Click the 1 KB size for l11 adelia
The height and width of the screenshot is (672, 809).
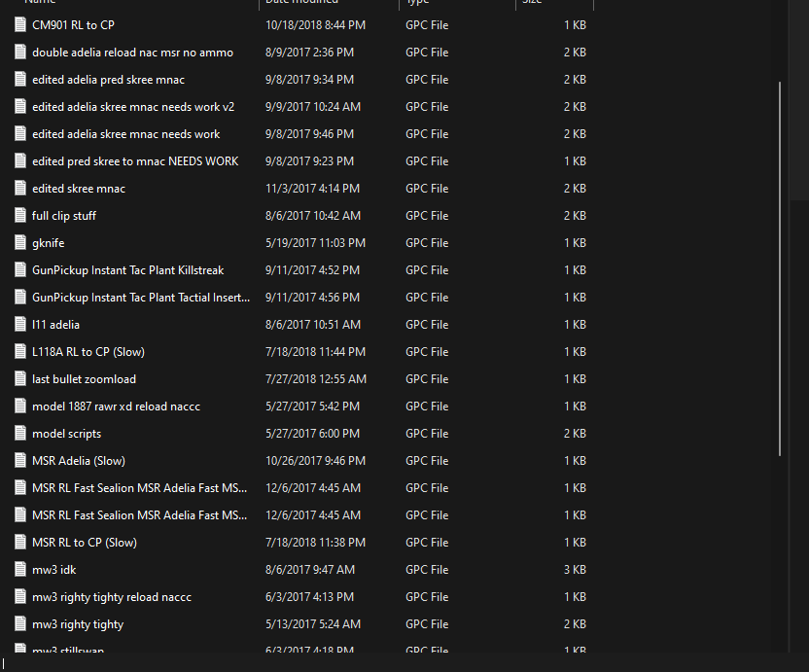(x=575, y=325)
